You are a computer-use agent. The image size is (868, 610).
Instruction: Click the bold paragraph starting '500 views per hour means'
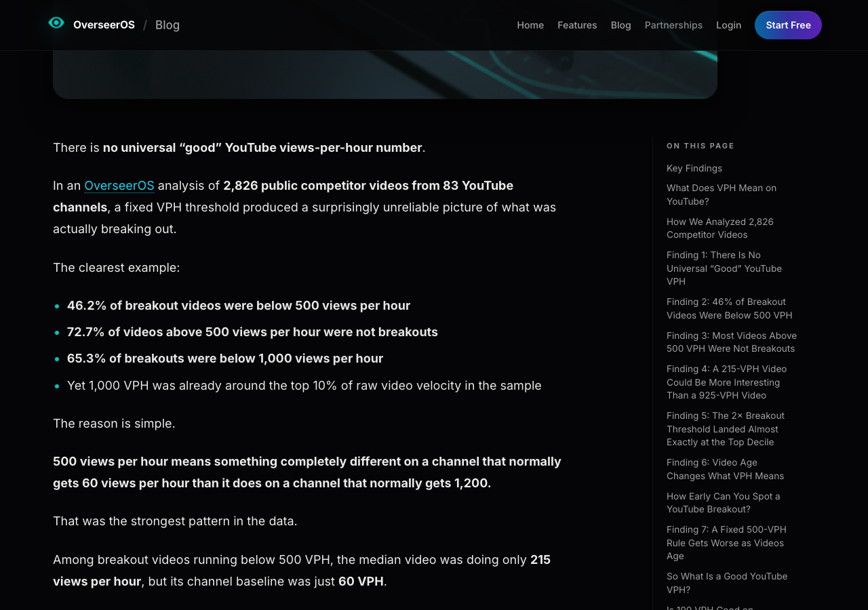coord(307,472)
